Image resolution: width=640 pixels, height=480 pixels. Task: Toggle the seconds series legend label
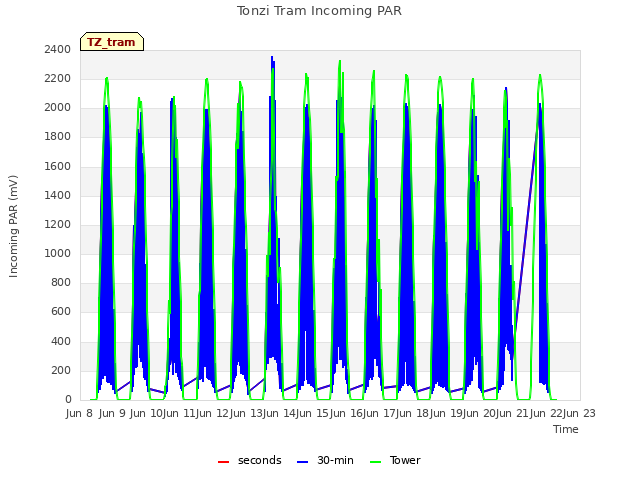(260, 460)
